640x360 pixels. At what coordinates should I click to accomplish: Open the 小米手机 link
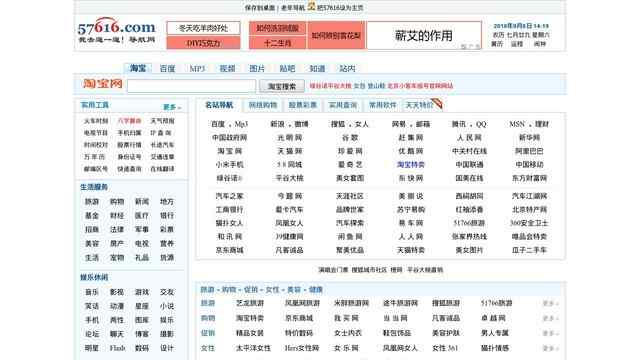coord(229,164)
